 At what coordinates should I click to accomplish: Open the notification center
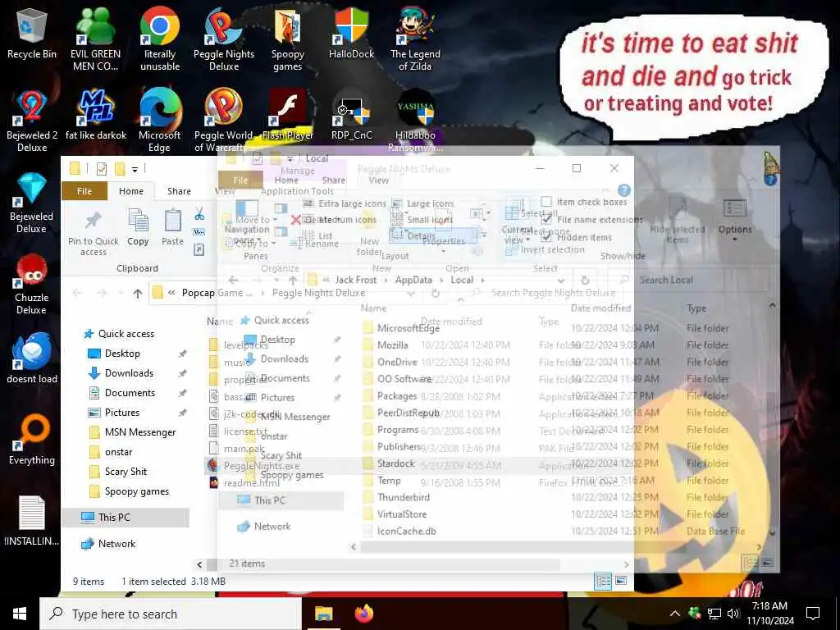(x=813, y=614)
